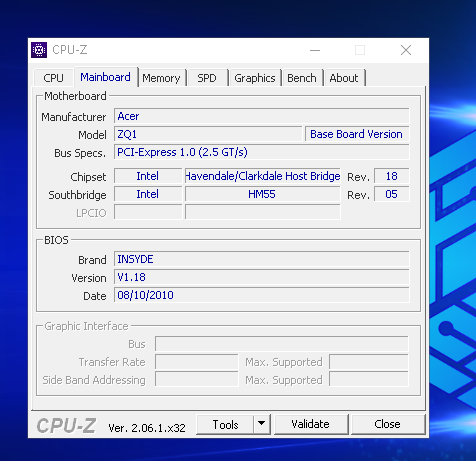
Task: Close the CPU-Z window with X
Action: 406,50
